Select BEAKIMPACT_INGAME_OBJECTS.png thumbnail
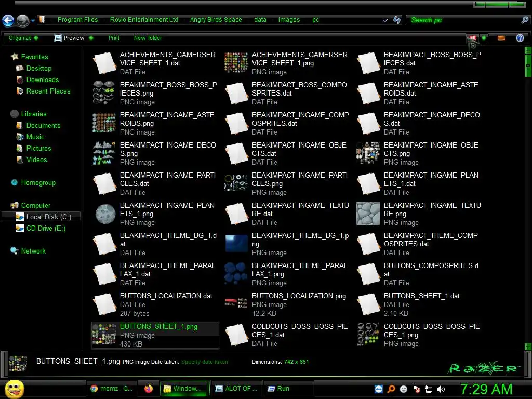The image size is (532, 399). 368,153
